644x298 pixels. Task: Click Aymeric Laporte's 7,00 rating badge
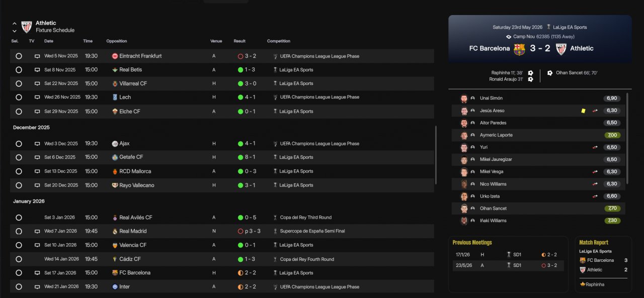tap(612, 135)
